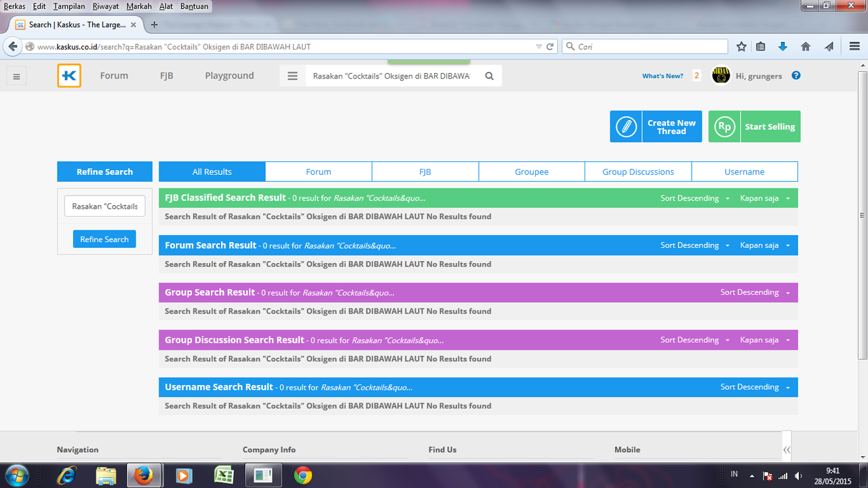Show bookmarks list icon
This screenshot has height=488, width=868.
761,47
